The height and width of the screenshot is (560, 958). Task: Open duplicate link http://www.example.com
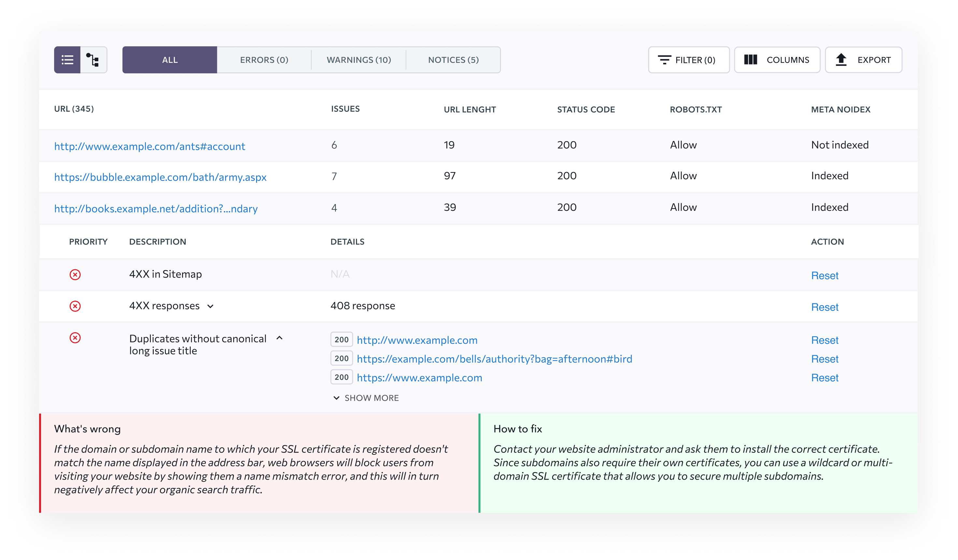click(417, 340)
